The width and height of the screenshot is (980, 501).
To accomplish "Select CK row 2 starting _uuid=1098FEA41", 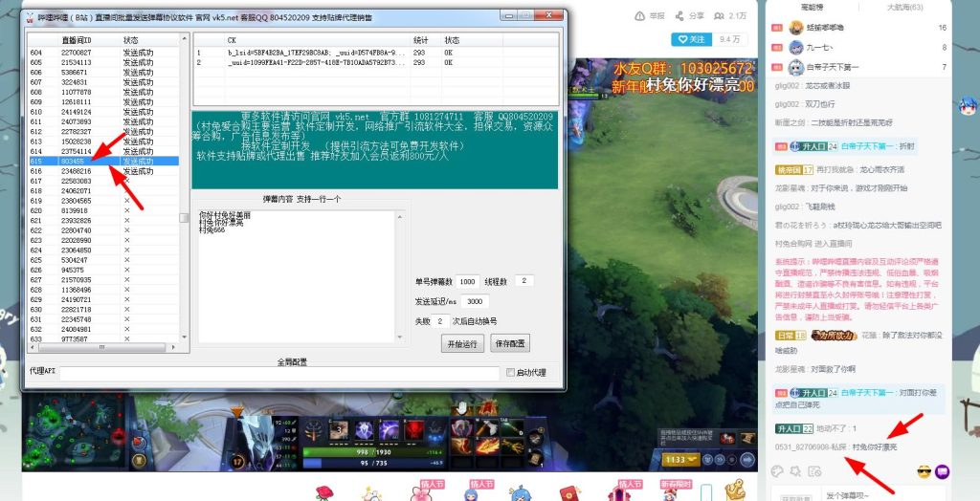I will point(376,62).
